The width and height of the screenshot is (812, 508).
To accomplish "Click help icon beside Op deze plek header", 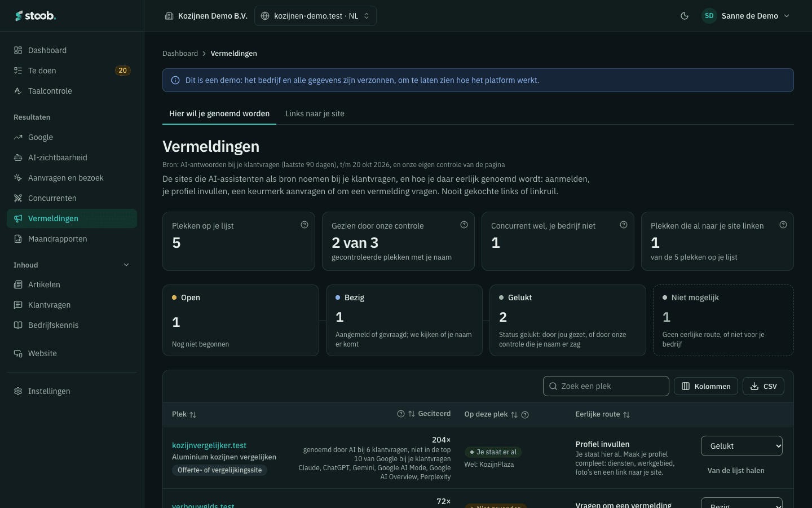I will point(525,415).
